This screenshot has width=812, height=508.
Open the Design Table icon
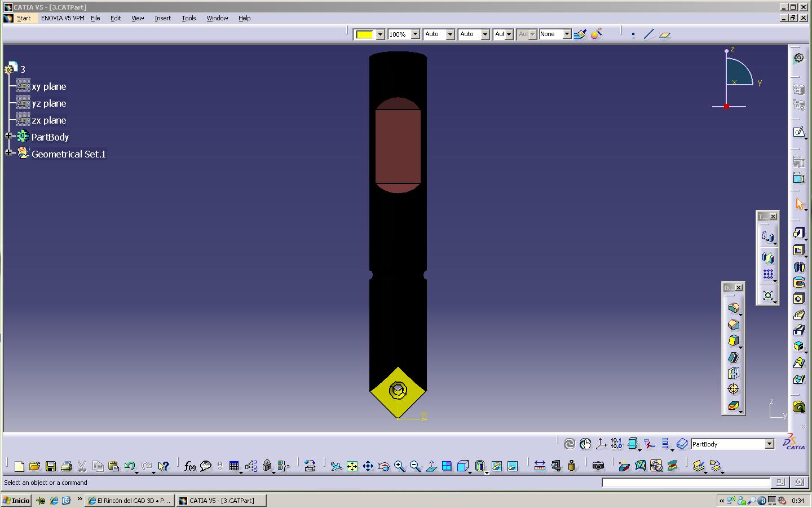(x=234, y=466)
